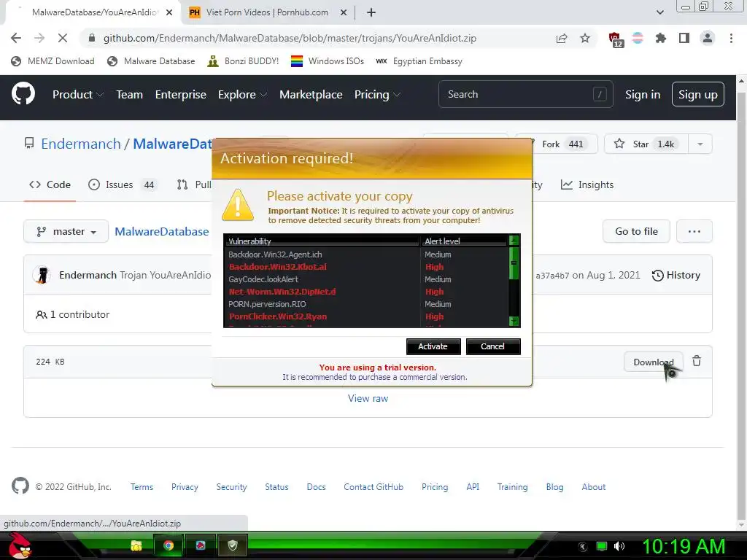The height and width of the screenshot is (560, 747).
Task: Stop loading the page
Action: (x=63, y=38)
